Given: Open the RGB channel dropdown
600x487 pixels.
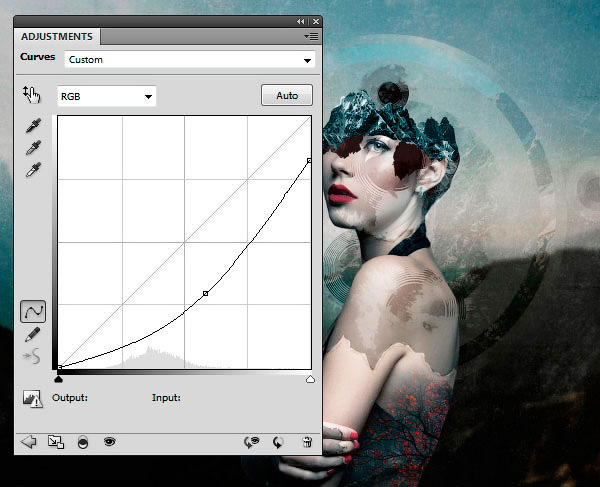Looking at the screenshot, I should click(106, 96).
